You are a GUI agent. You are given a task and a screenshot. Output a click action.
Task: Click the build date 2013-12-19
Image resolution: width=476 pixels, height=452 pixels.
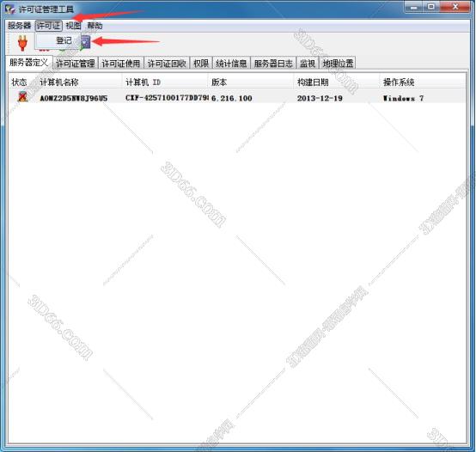tap(320, 98)
